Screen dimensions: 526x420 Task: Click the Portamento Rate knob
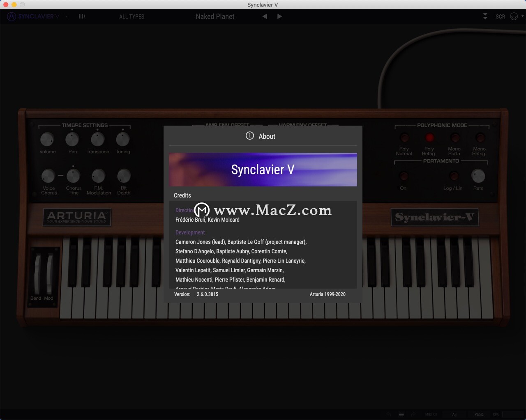(478, 176)
